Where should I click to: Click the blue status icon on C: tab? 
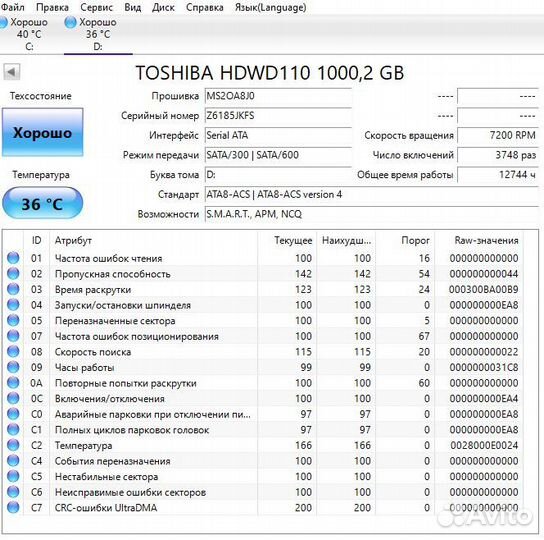point(3,23)
